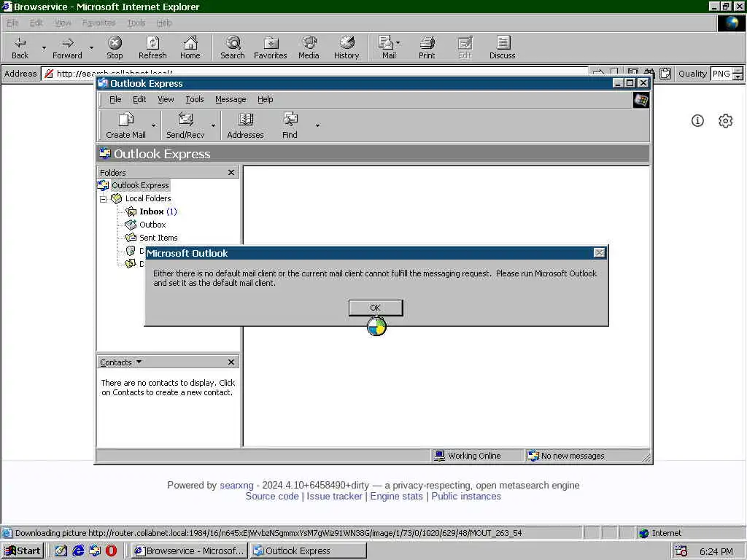Close the Folders pane
Viewport: 747px width, 560px height.
231,172
